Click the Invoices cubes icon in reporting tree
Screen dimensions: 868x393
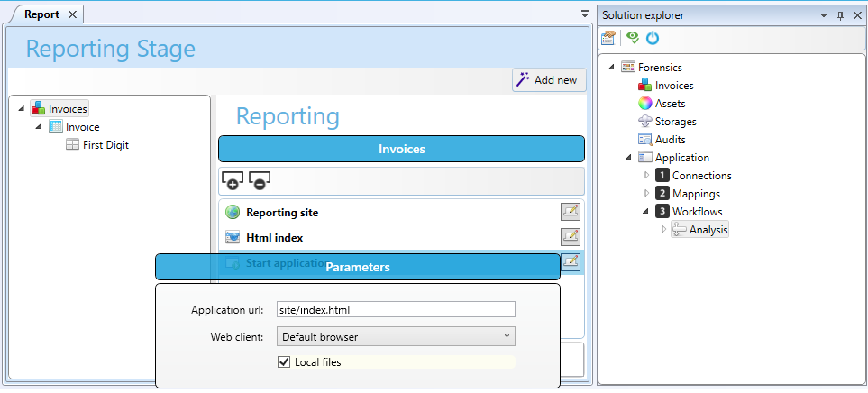pos(38,108)
